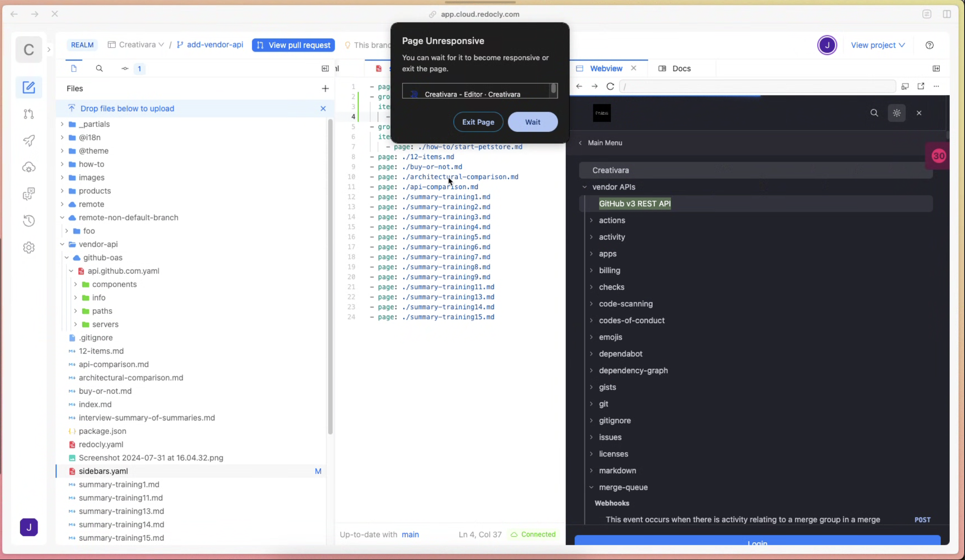Viewport: 965px width, 560px height.
Task: Expand the left navigation chevron beside C logo
Action: pyautogui.click(x=49, y=49)
